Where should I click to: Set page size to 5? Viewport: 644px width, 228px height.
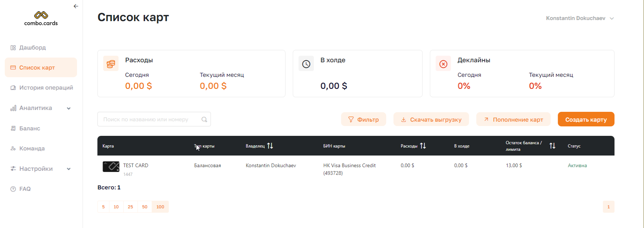(x=103, y=207)
